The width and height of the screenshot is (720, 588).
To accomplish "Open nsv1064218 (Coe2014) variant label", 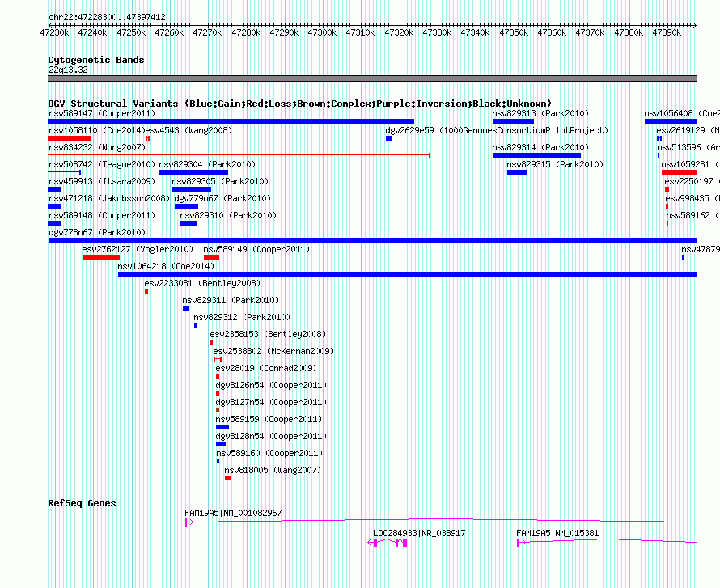I will pyautogui.click(x=166, y=266).
